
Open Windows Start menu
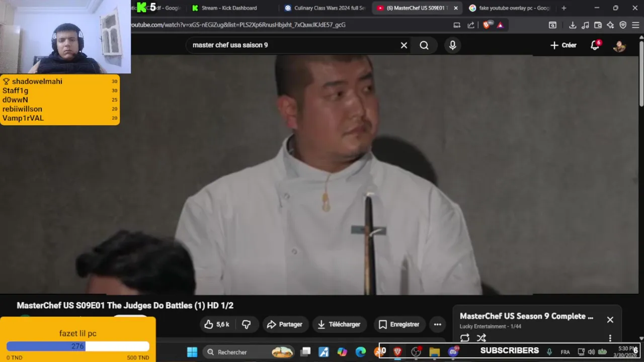point(192,352)
